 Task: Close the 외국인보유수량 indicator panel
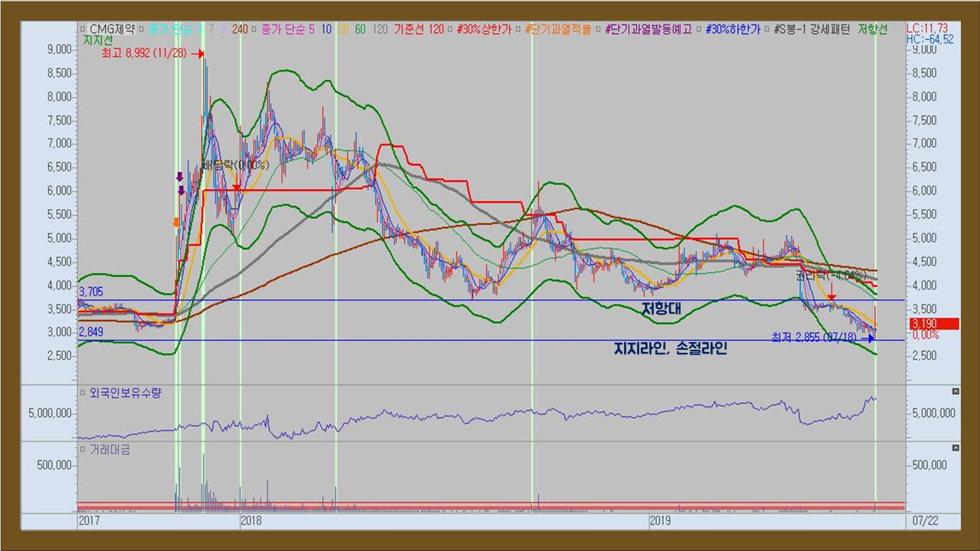click(955, 392)
